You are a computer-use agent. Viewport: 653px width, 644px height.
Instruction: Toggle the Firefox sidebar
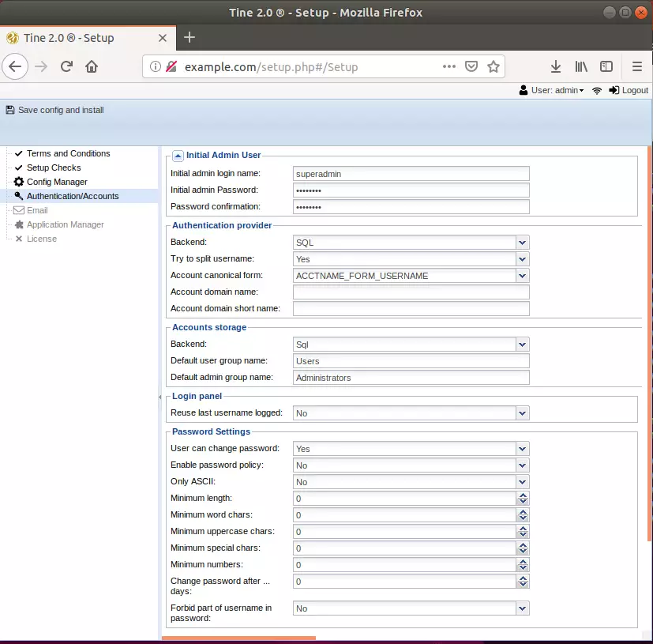606,66
